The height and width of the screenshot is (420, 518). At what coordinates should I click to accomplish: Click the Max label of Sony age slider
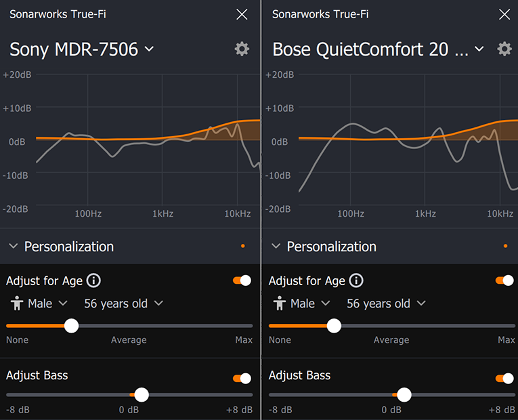(x=244, y=339)
